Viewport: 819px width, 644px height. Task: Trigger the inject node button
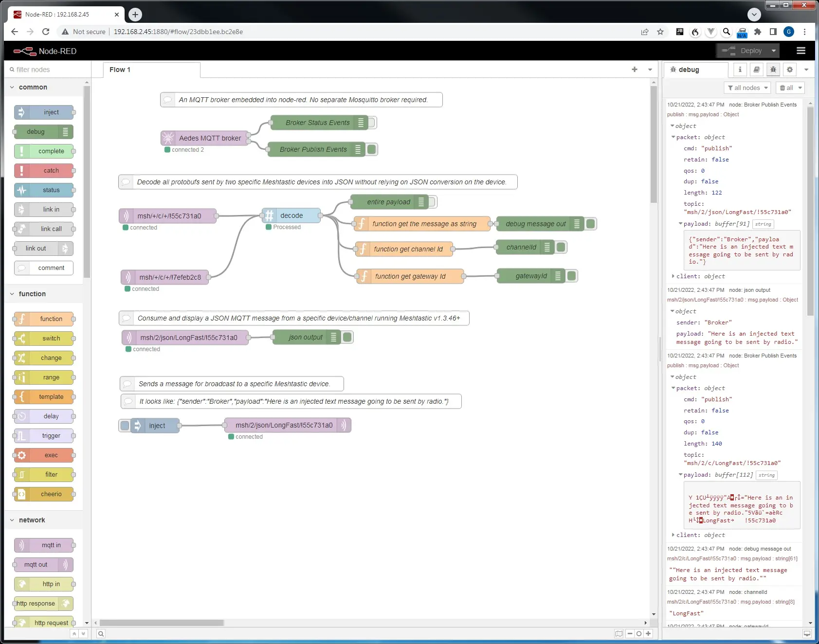[x=125, y=426]
